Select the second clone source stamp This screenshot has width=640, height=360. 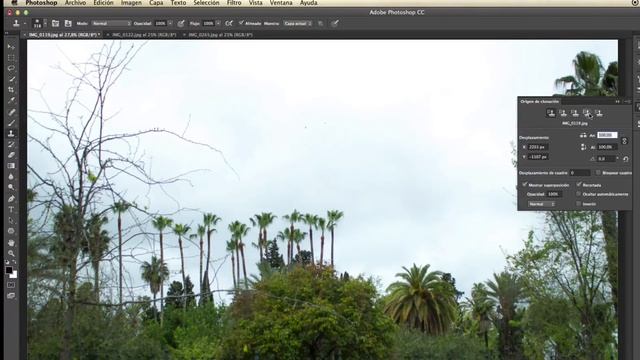pyautogui.click(x=563, y=113)
